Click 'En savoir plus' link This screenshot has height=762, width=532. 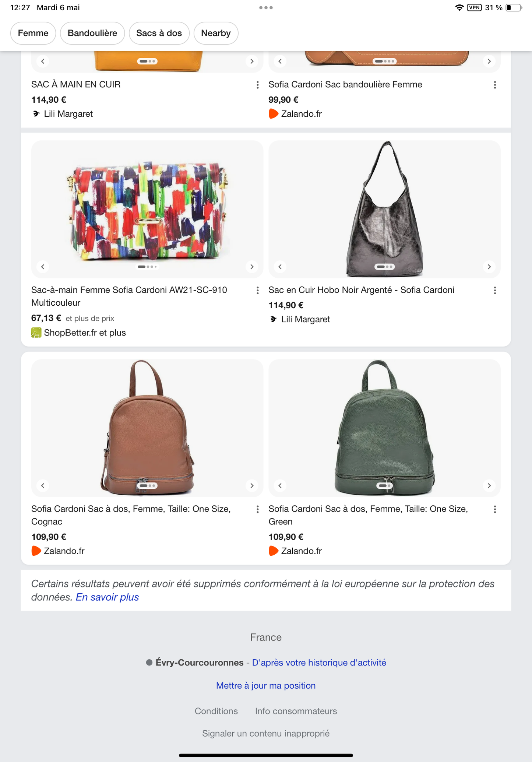(107, 597)
